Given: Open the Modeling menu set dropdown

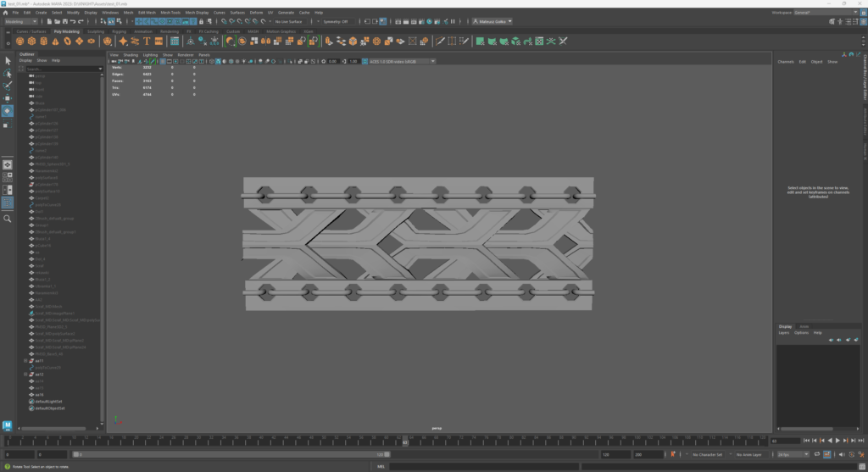Looking at the screenshot, I should click(x=21, y=21).
